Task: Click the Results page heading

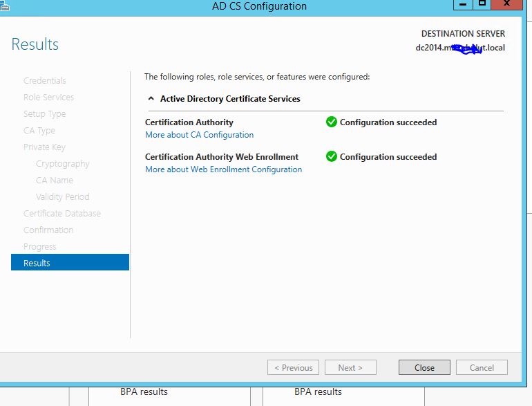Action: tap(35, 44)
